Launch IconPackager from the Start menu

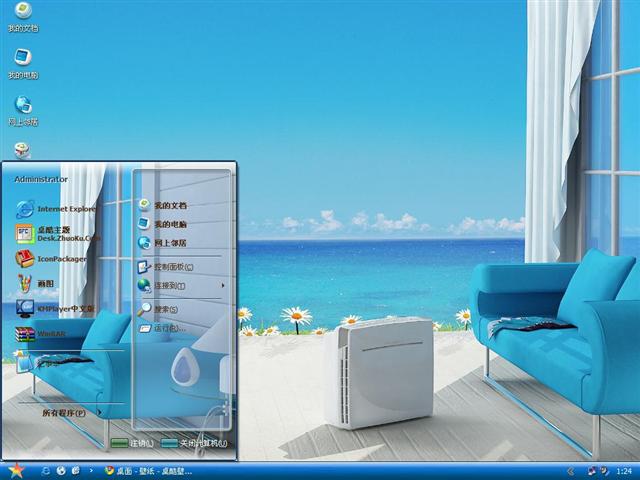click(51, 259)
